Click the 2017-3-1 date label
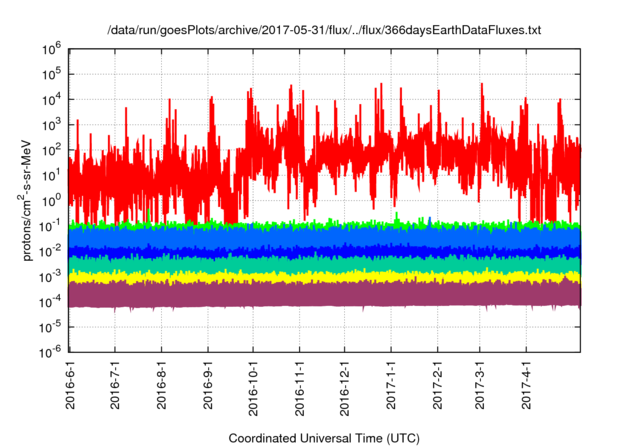 click(x=480, y=384)
